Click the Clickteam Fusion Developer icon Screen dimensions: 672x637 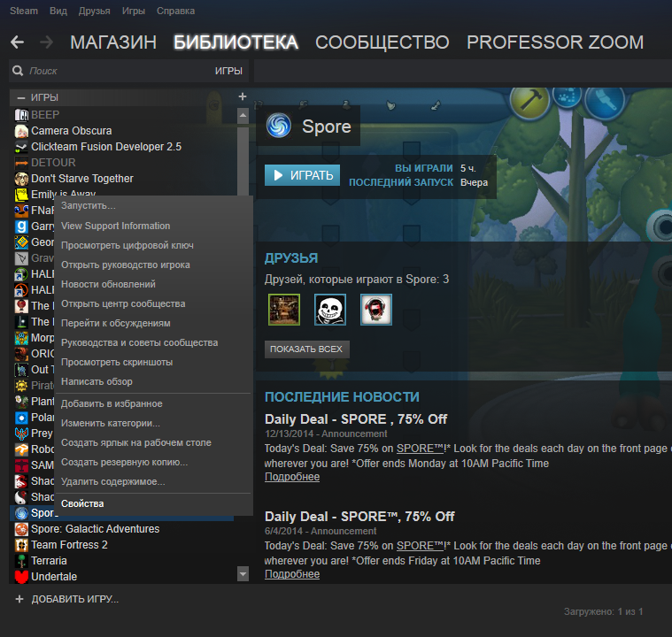click(21, 147)
